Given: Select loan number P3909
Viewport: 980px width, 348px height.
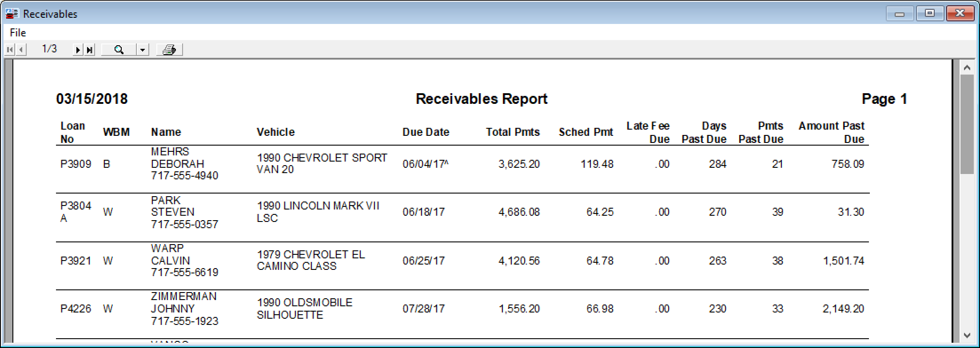Looking at the screenshot, I should (76, 164).
